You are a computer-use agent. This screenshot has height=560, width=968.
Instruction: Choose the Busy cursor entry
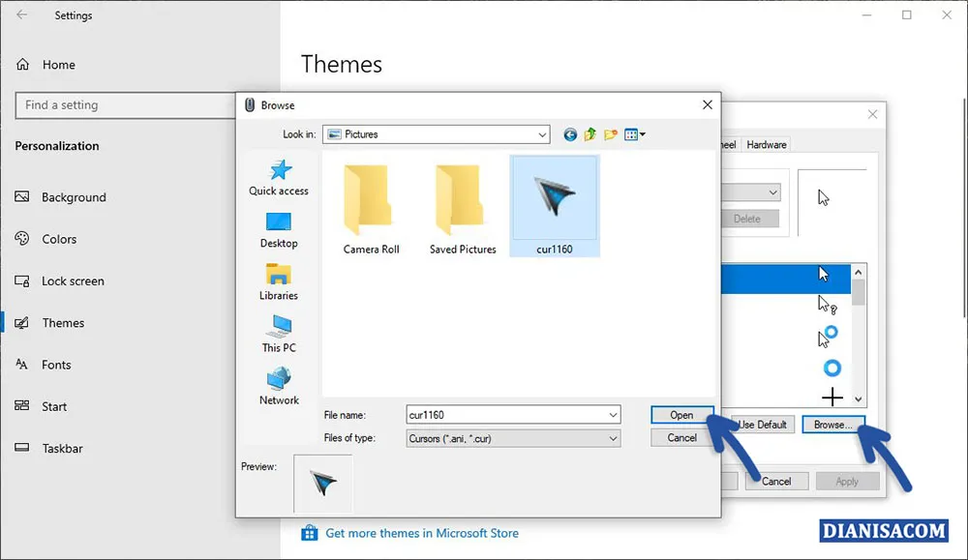pos(831,368)
